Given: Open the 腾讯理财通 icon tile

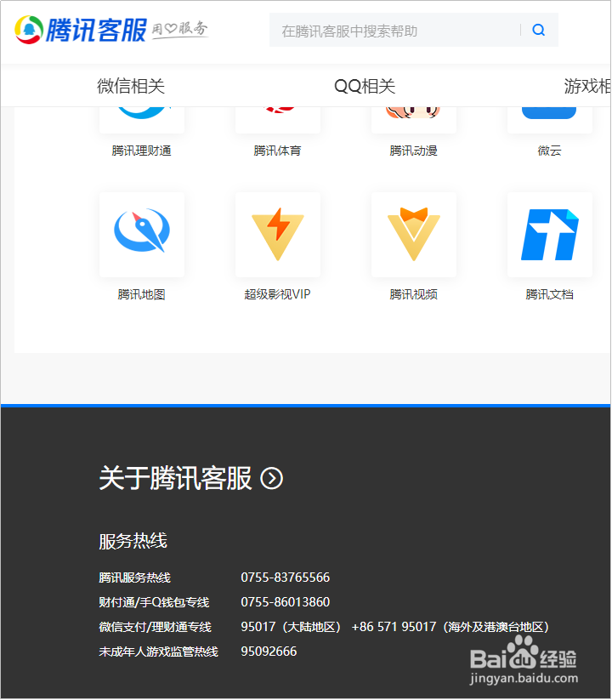Looking at the screenshot, I should point(142,120).
